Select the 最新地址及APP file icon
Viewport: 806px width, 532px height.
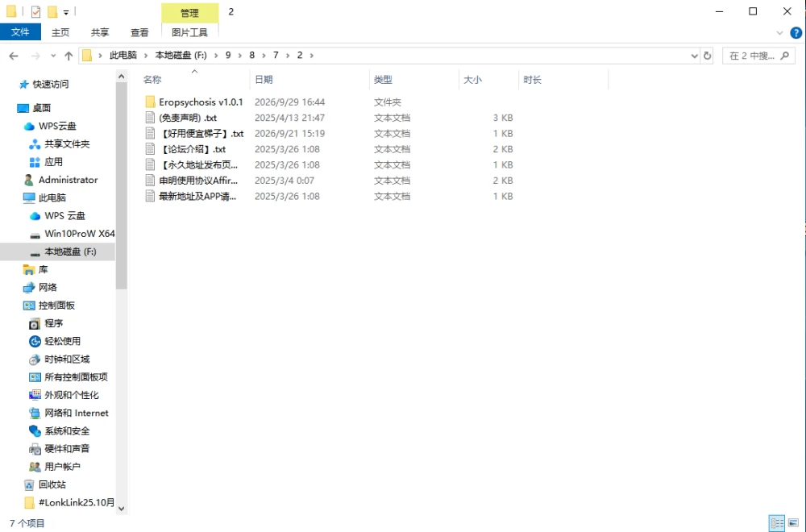[150, 196]
